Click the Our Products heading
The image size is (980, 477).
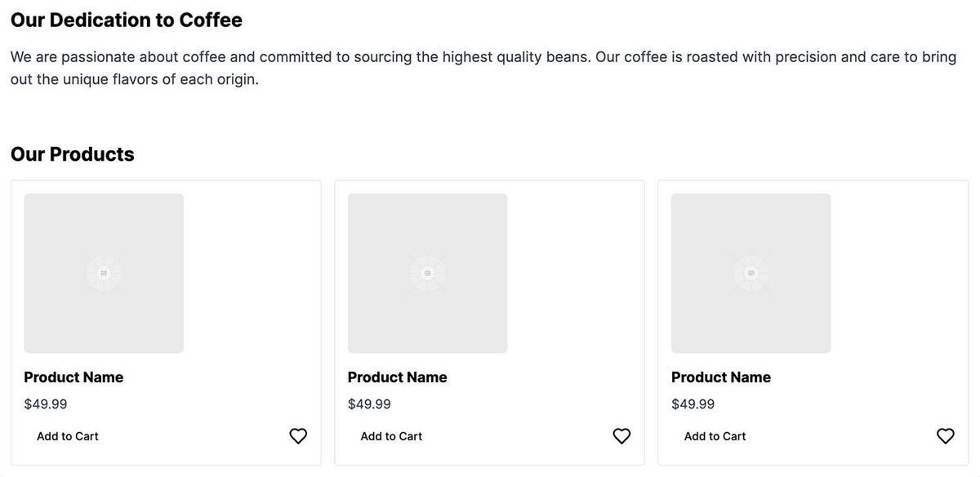click(x=73, y=154)
